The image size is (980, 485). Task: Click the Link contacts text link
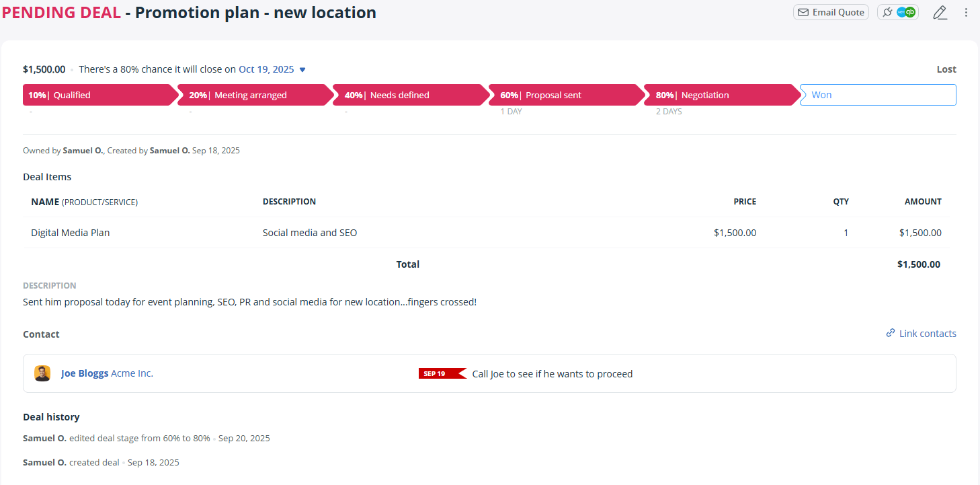[x=928, y=333]
